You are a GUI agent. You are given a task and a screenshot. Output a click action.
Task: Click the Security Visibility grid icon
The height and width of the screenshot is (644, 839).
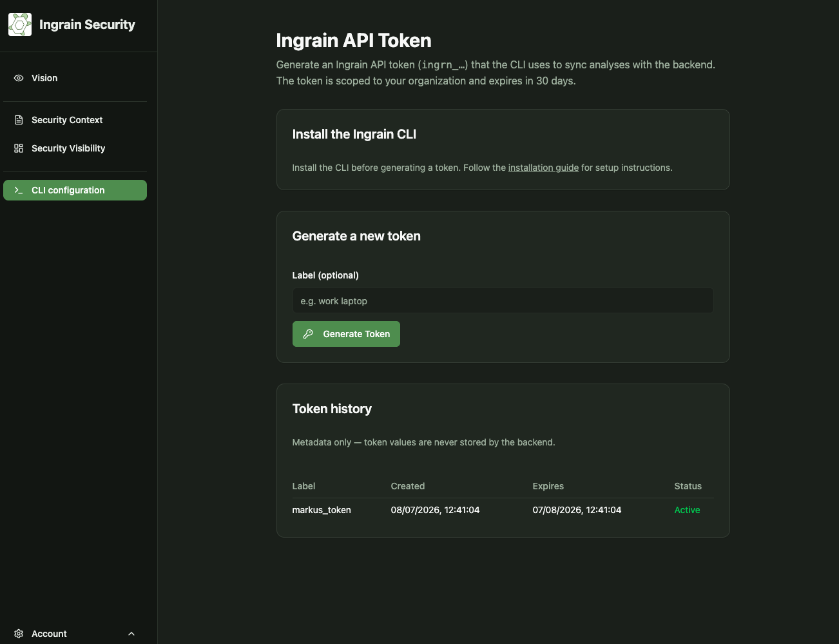[x=19, y=148]
